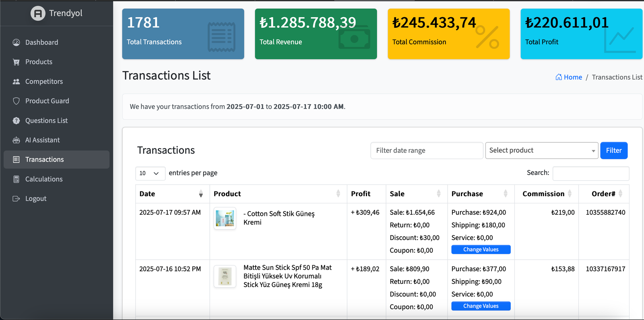Click the AI Assistant robot icon
The height and width of the screenshot is (320, 644).
point(16,140)
